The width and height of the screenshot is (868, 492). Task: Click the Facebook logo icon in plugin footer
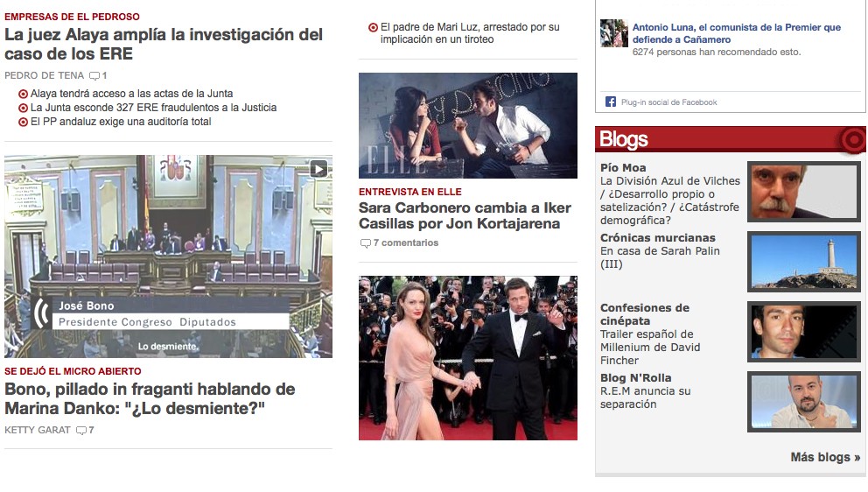pyautogui.click(x=610, y=102)
